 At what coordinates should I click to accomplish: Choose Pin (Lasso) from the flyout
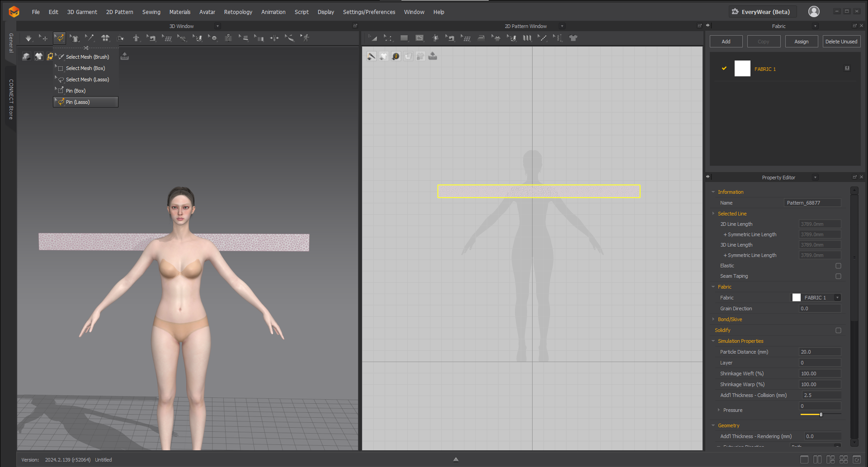click(86, 102)
